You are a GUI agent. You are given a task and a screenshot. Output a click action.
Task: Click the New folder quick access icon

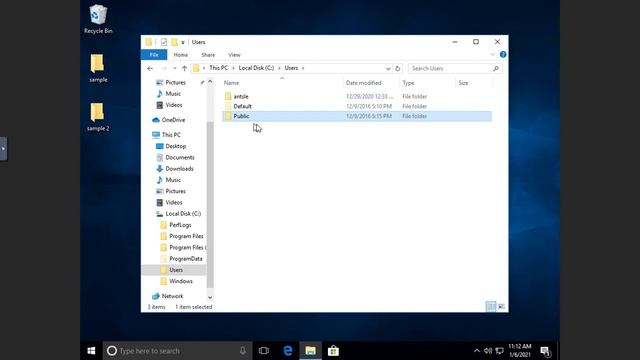174,42
